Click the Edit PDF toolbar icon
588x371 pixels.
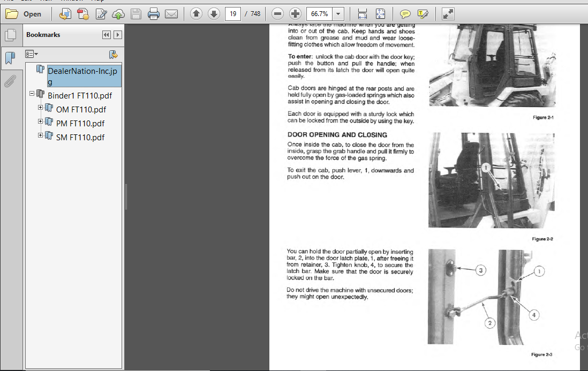[101, 14]
